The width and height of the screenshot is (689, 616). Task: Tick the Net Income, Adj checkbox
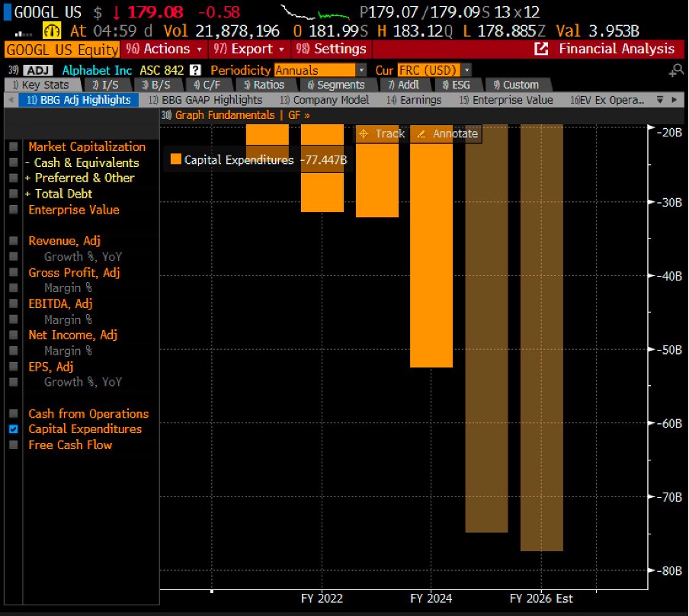pos(14,335)
